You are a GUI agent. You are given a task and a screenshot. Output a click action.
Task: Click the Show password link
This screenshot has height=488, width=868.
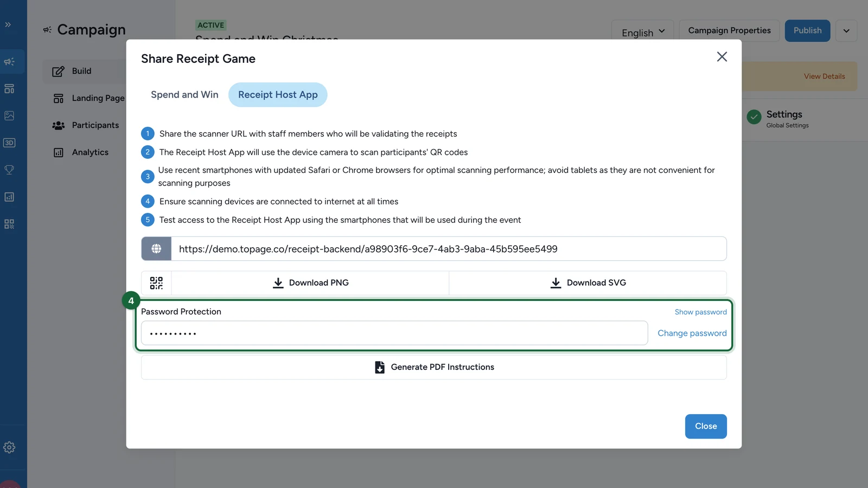700,312
